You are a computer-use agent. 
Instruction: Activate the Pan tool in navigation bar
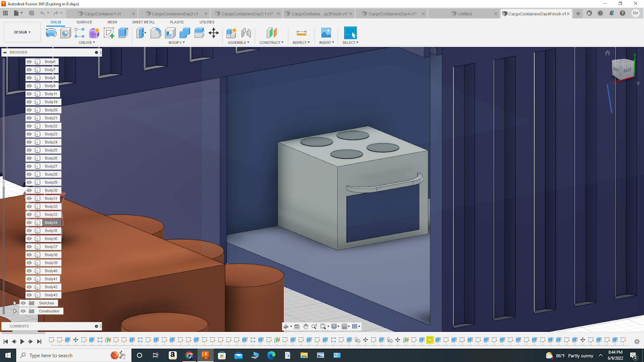coord(305,327)
